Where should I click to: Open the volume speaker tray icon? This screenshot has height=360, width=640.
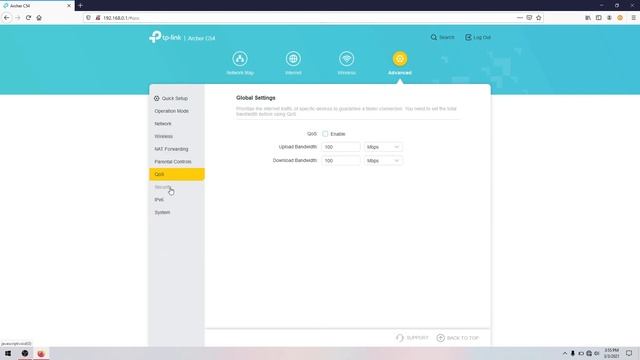[x=597, y=353]
